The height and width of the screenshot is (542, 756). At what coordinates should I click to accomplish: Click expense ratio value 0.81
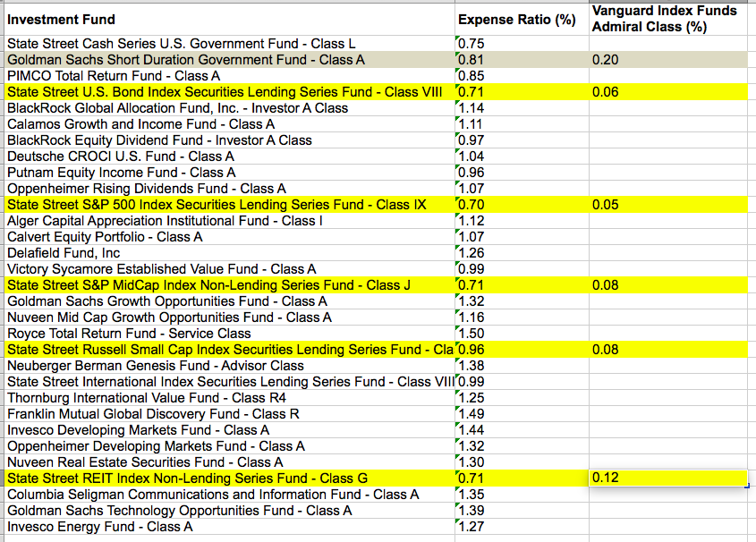[522, 60]
